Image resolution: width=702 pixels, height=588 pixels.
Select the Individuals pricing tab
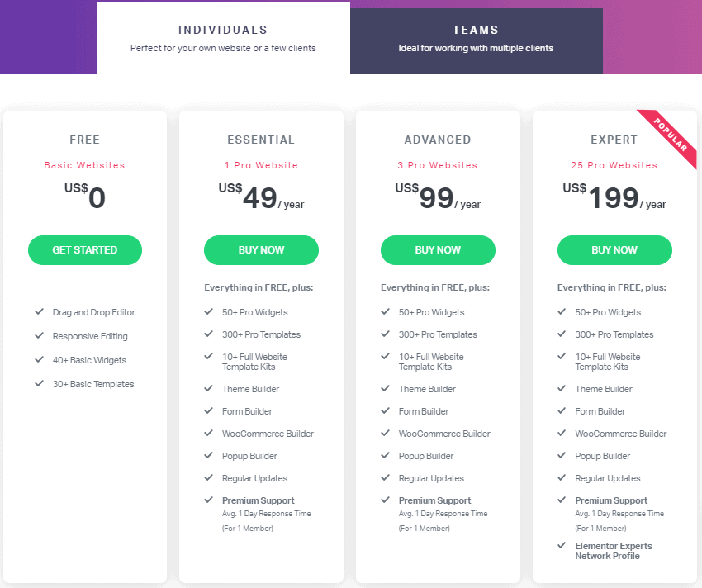pos(224,38)
